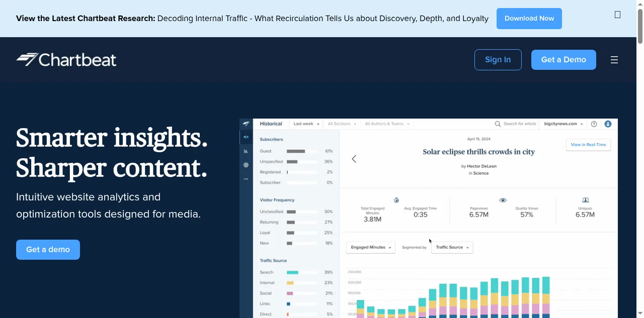Screen dimensions: 644x318
Task: Click author name Hector DeLeon
Action: (481, 166)
